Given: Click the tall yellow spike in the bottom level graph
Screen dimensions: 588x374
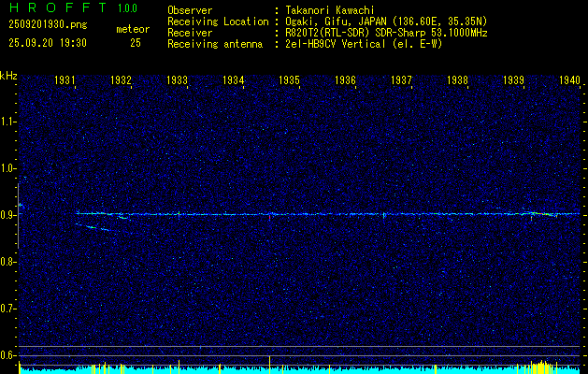Looking at the screenshot, I should click(x=269, y=364).
